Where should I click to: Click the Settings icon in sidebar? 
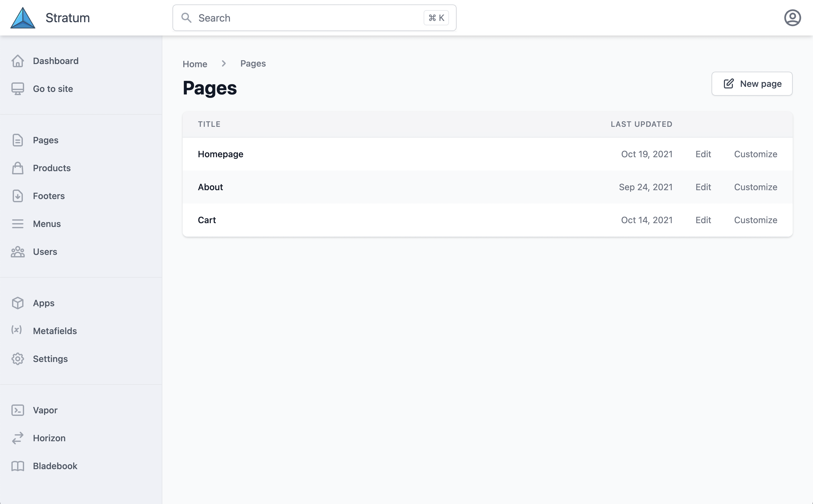[17, 358]
